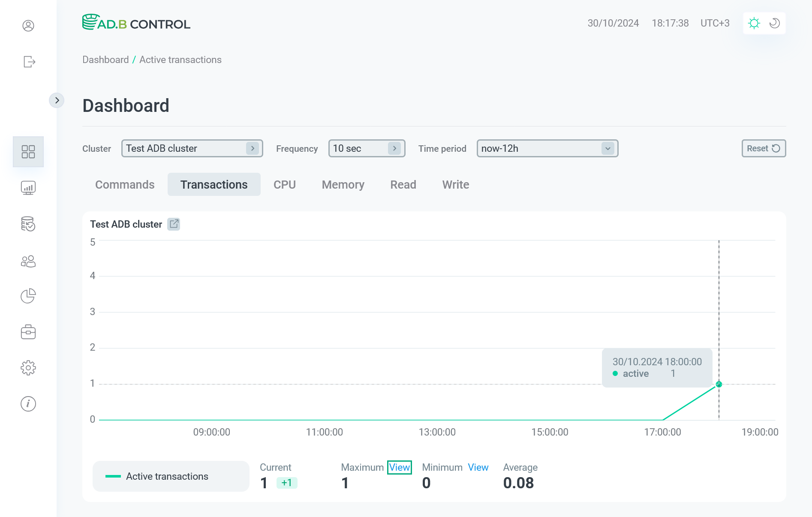Open the settings gear icon in sidebar

(x=28, y=368)
